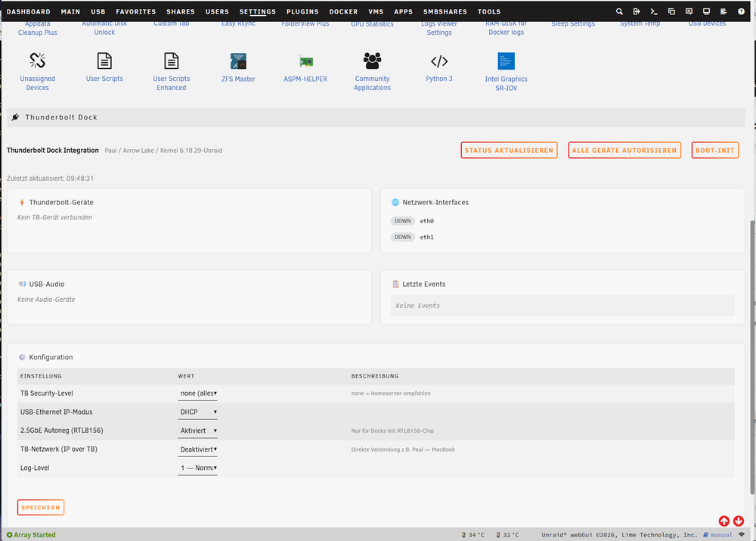The width and height of the screenshot is (756, 541).
Task: Open the APPS menu item
Action: click(x=403, y=11)
